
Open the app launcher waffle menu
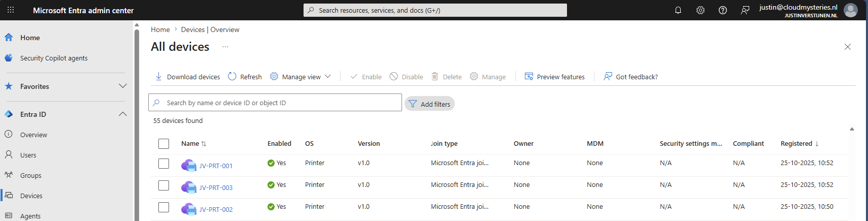click(x=11, y=10)
